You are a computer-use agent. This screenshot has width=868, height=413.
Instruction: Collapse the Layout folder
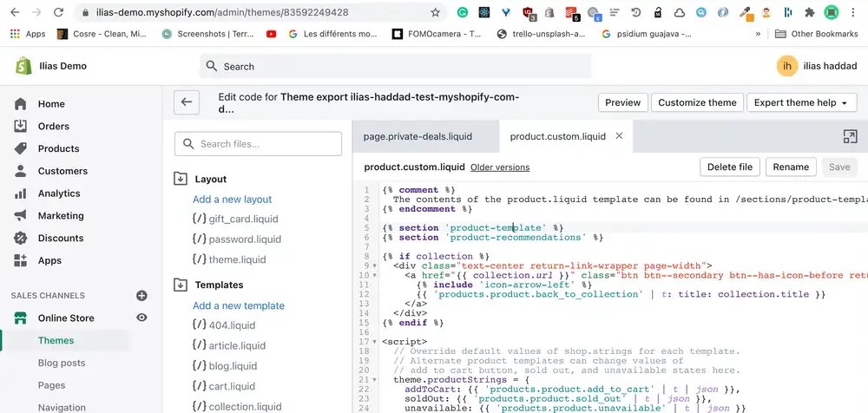181,179
